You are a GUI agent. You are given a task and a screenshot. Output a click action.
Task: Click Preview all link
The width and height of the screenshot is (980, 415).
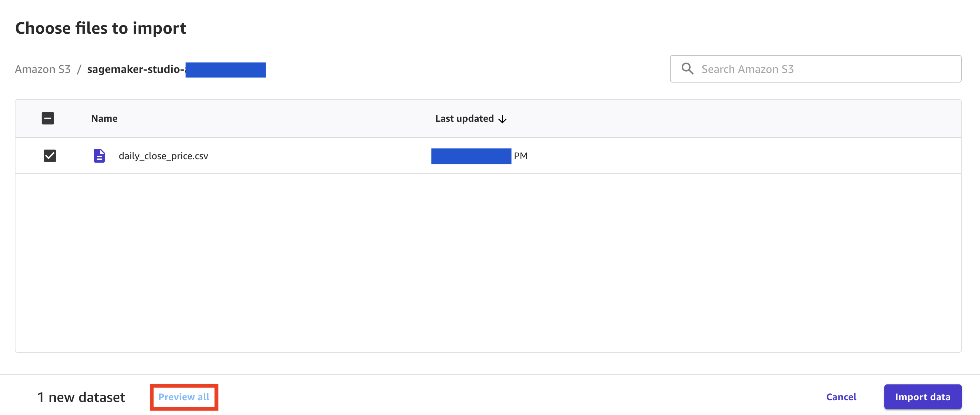pos(184,397)
